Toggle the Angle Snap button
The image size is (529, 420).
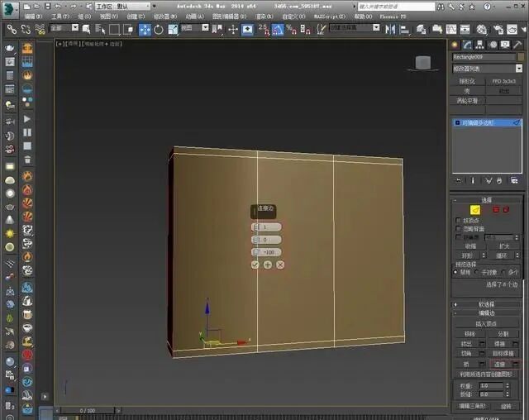278,30
